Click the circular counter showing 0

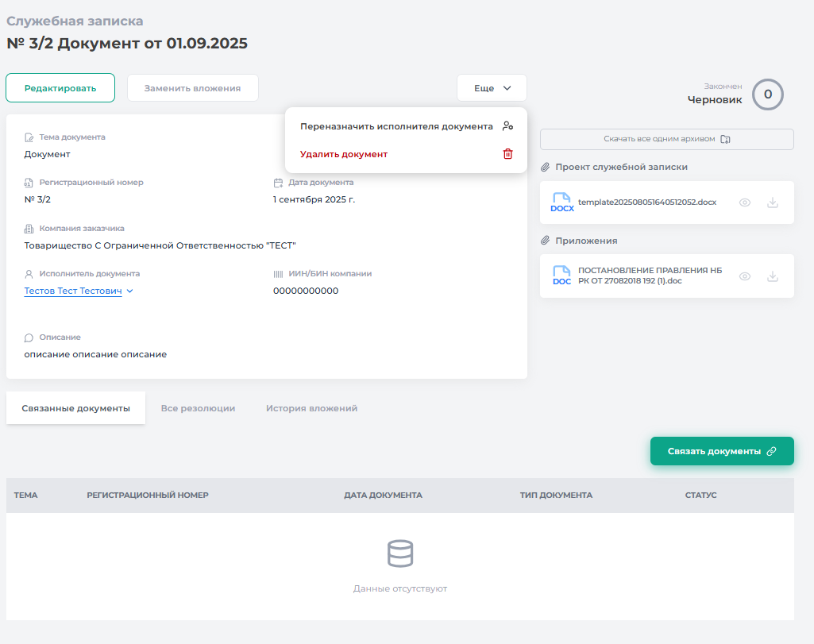pyautogui.click(x=767, y=94)
